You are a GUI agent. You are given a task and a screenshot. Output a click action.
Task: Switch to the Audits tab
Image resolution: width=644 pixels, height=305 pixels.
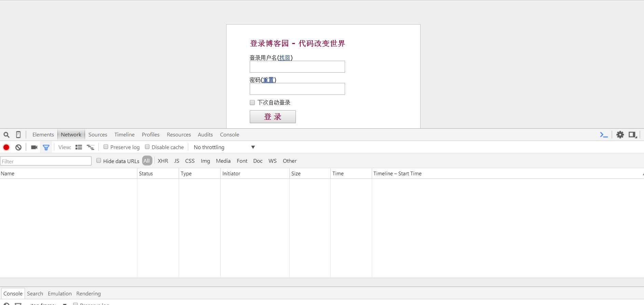[205, 135]
